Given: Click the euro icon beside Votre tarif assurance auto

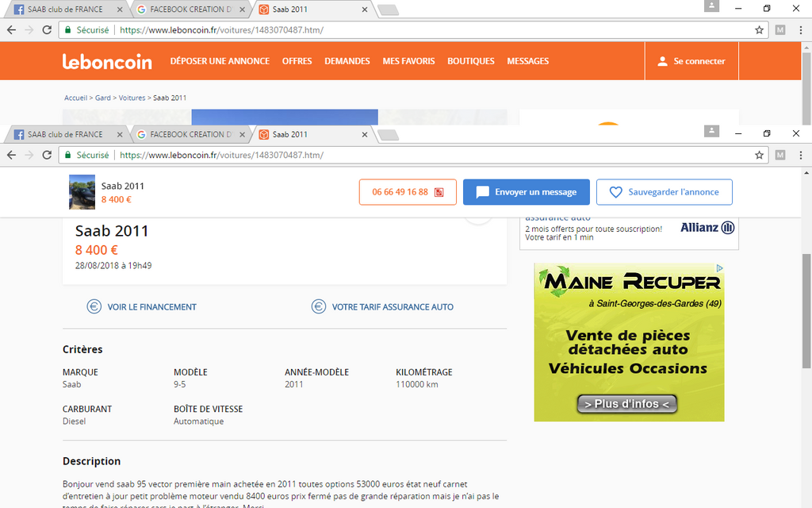Looking at the screenshot, I should (318, 306).
